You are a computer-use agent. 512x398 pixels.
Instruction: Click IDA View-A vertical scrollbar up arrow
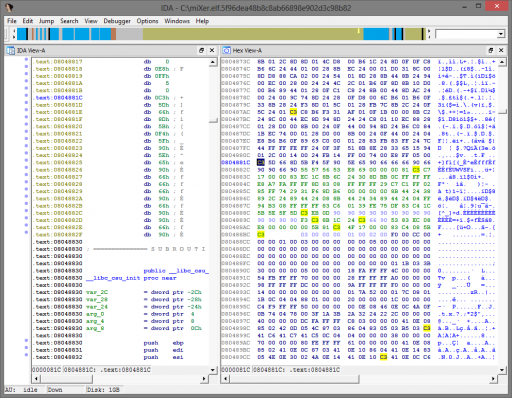[x=213, y=62]
